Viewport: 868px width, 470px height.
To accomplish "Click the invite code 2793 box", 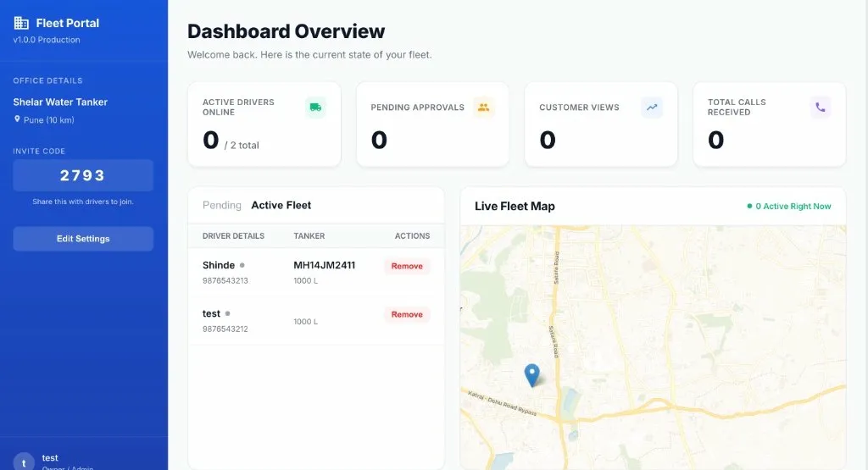I will pos(83,175).
